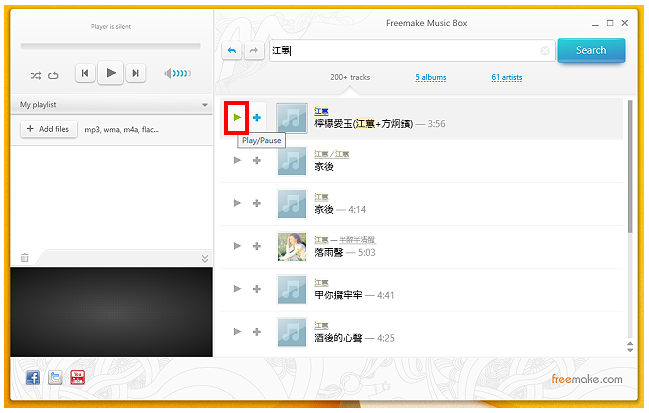Select track title 家後 — 4:14
This screenshot has height=413, width=649.
click(340, 209)
